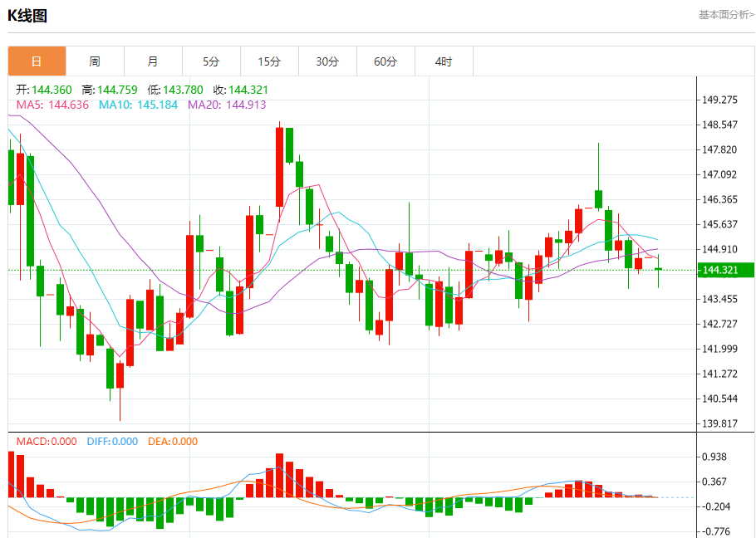This screenshot has width=756, height=538.
Task: Click the 149.275 price axis label
Action: (x=719, y=100)
